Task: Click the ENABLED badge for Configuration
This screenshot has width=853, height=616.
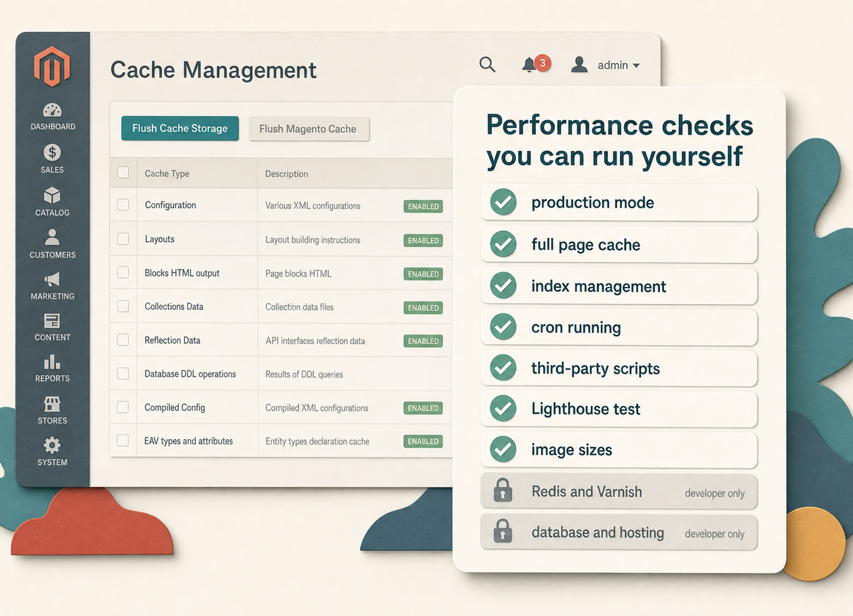Action: point(423,206)
